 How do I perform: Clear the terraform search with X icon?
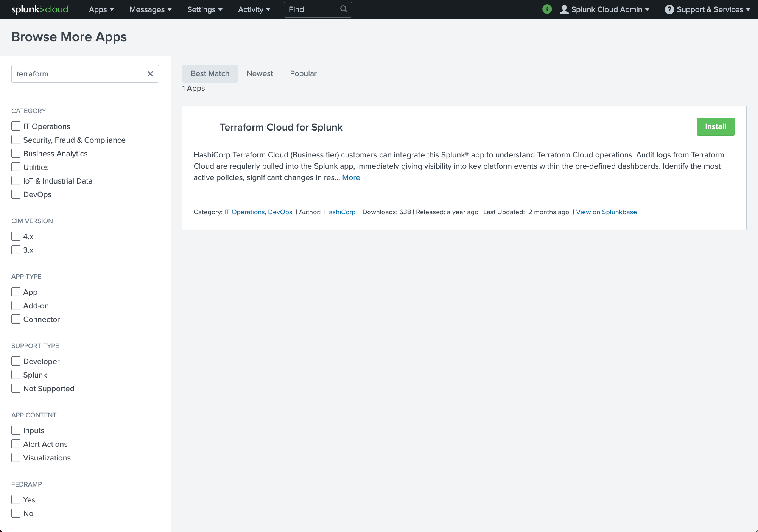[x=150, y=74]
